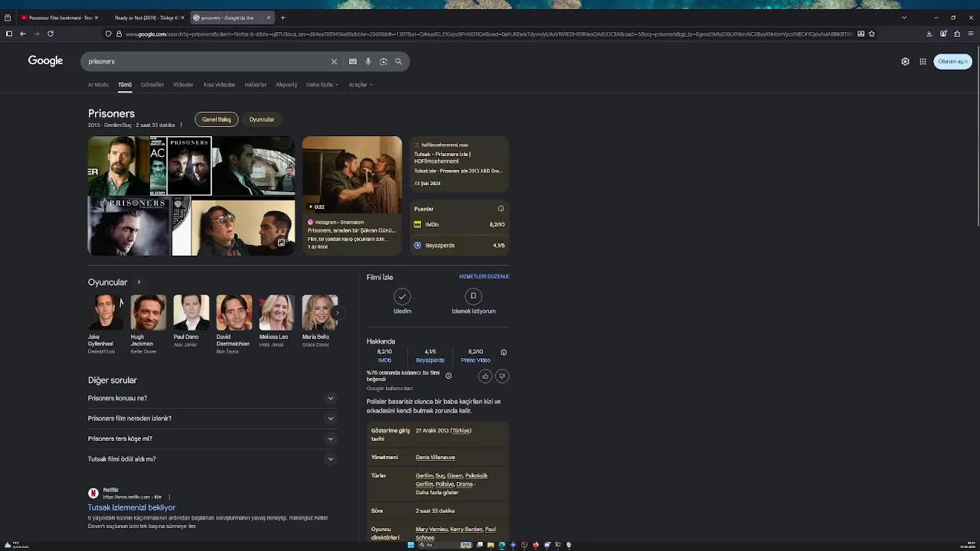Click the 'Daha fazla göster' genres link
The image size is (980, 551).
click(437, 493)
